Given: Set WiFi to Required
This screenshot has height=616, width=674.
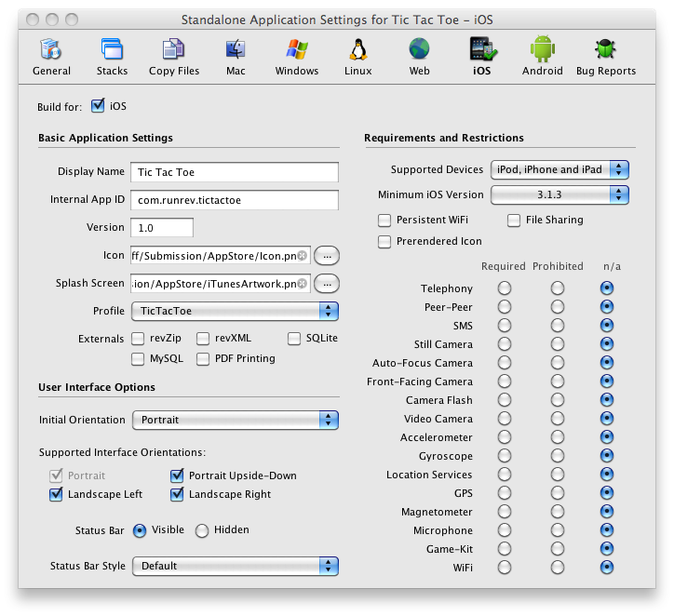Looking at the screenshot, I should [505, 567].
